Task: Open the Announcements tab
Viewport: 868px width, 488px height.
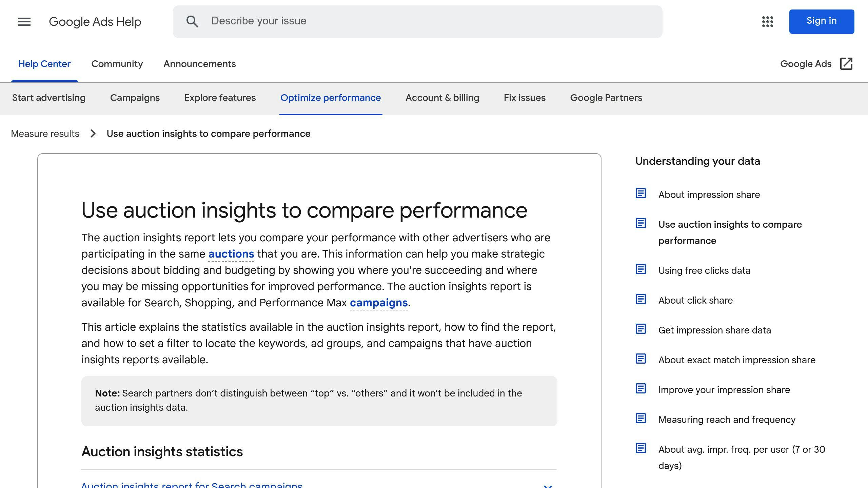Action: coord(200,64)
